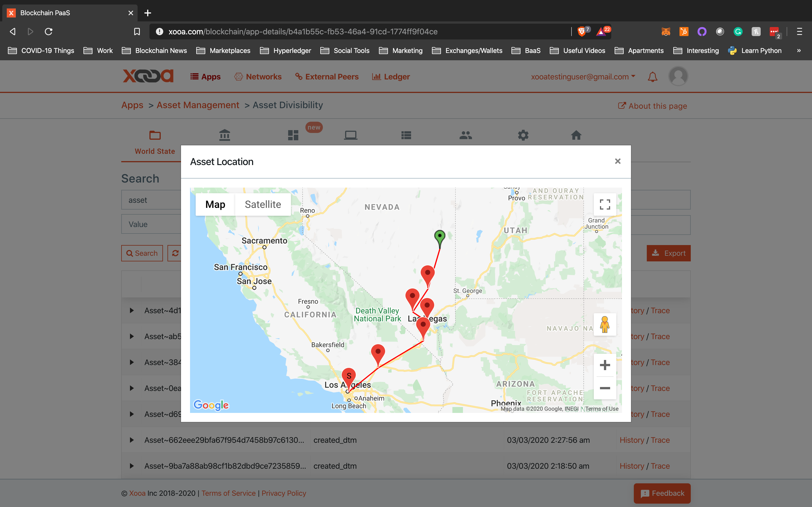
Task: Toggle fullscreen view of the map
Action: click(605, 204)
